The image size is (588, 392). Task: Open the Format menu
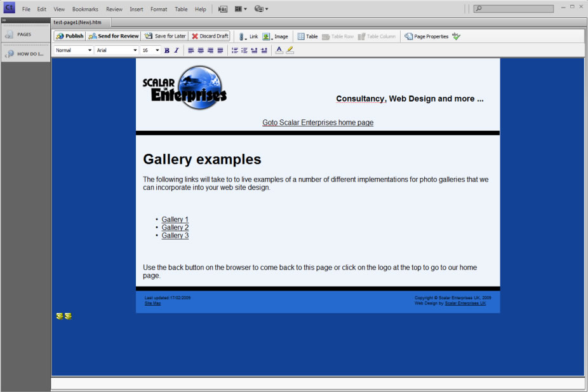pos(159,9)
